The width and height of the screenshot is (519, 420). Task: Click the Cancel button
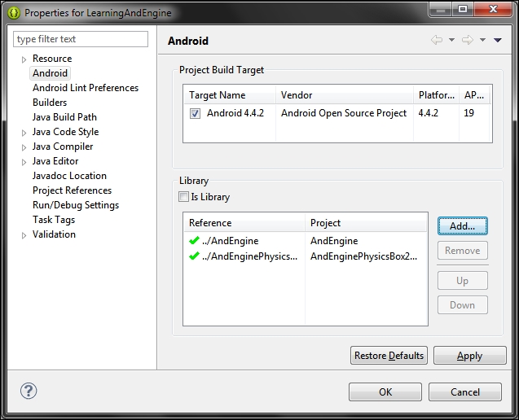(465, 392)
